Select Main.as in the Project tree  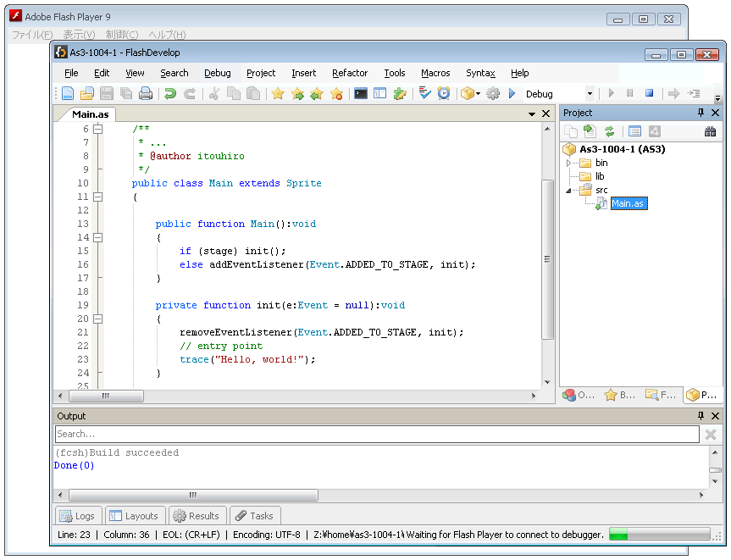point(629,204)
